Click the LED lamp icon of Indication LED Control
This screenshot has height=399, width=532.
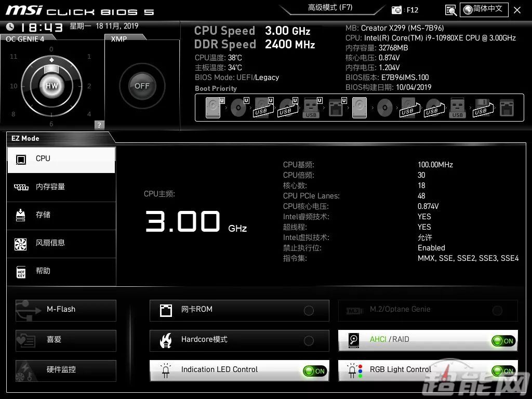(166, 370)
